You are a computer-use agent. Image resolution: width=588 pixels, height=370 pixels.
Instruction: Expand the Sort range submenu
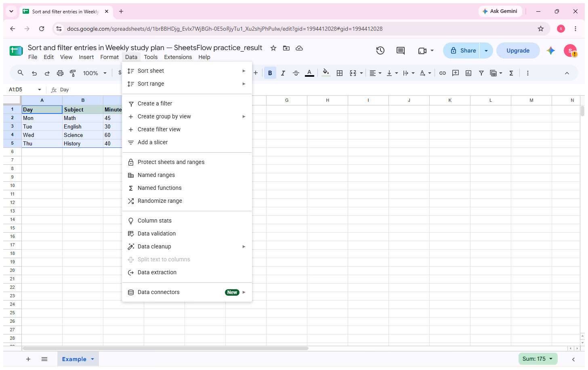point(187,84)
